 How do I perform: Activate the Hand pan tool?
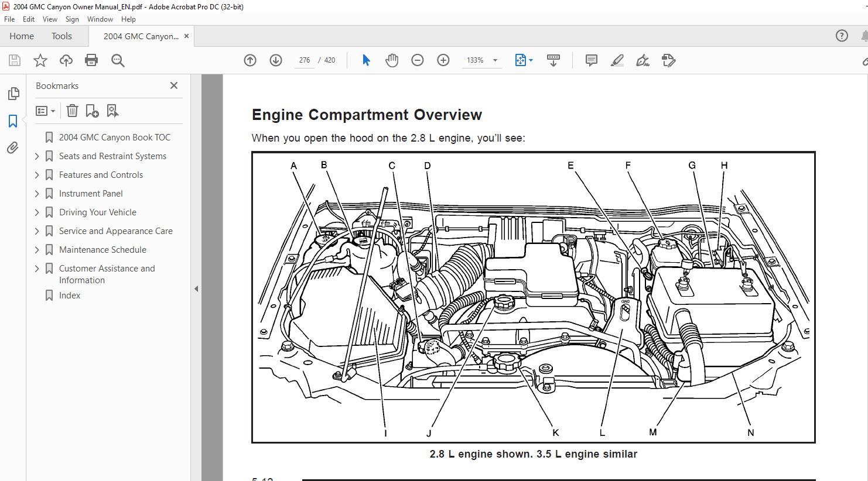point(392,60)
